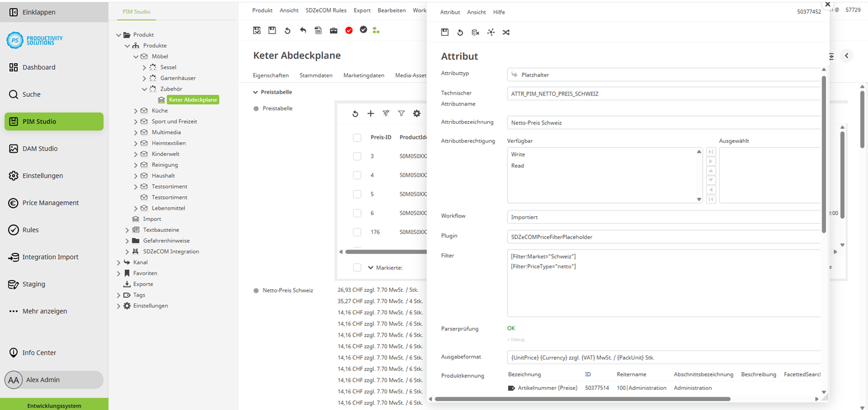Click the toolbox icon in the product toolbar
Screen dimensions: 868x410
click(x=334, y=30)
